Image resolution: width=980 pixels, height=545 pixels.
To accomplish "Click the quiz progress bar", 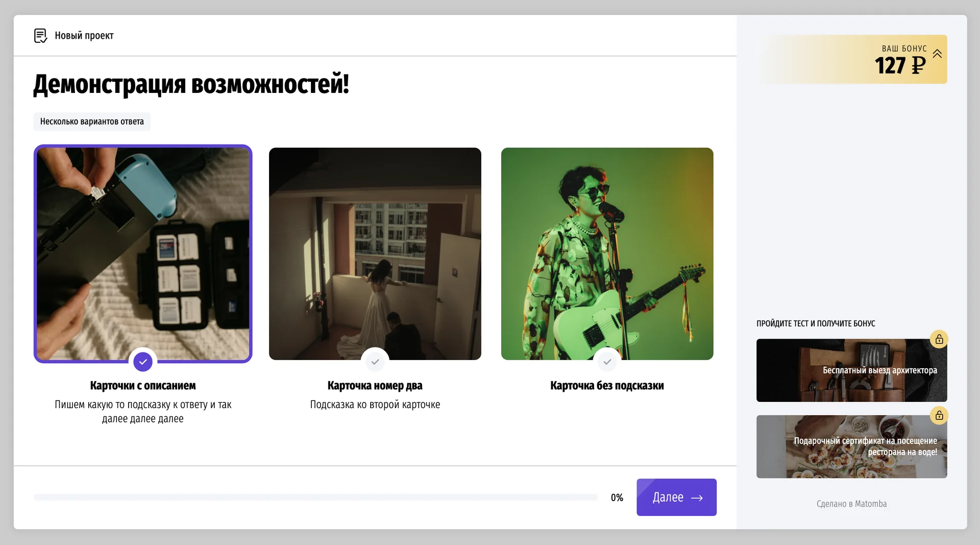I will click(x=315, y=497).
